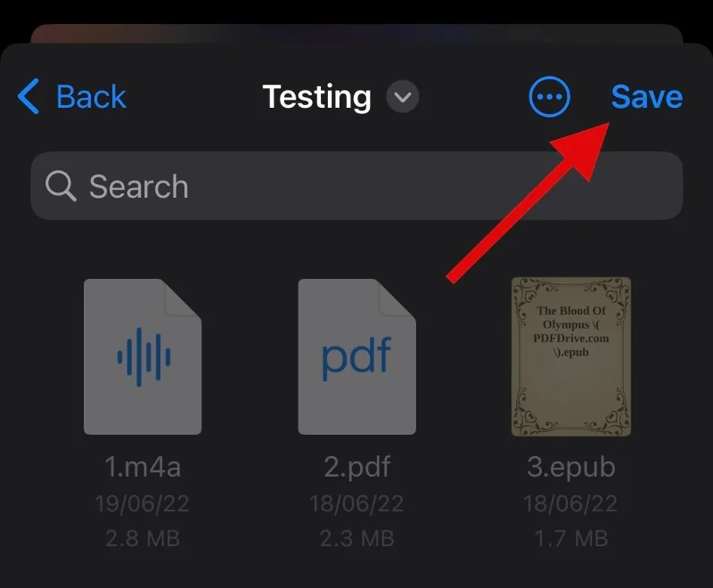Tap the Back text label

91,96
